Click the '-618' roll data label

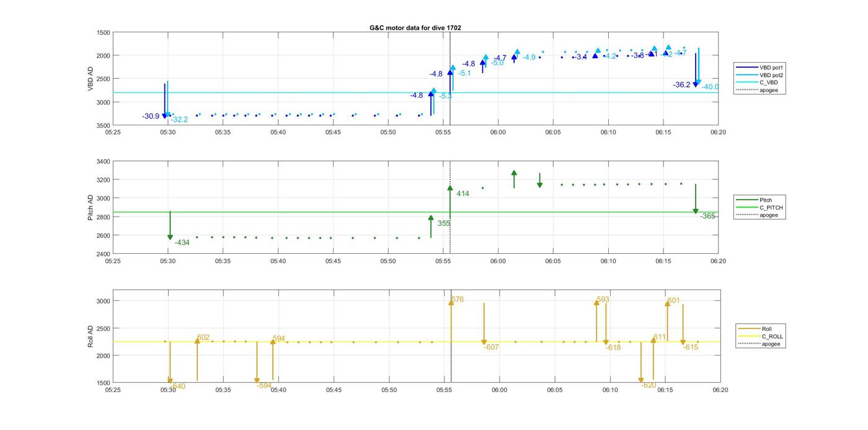click(x=613, y=348)
